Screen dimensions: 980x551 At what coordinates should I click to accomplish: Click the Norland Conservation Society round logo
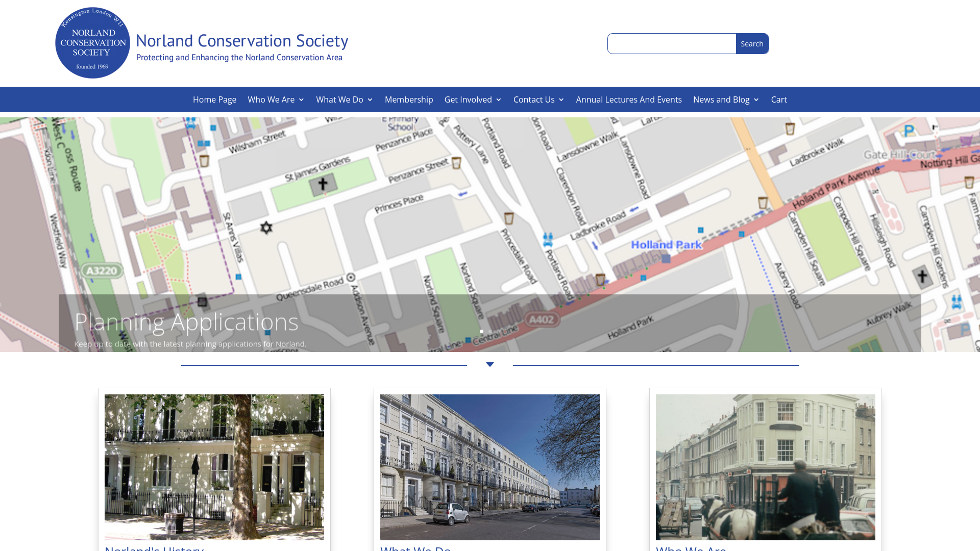(x=92, y=43)
